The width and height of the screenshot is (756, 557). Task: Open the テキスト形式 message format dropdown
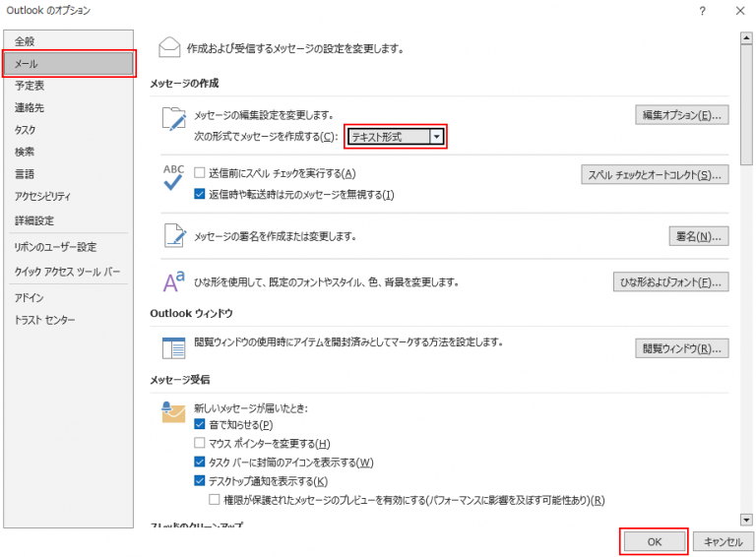coord(396,137)
